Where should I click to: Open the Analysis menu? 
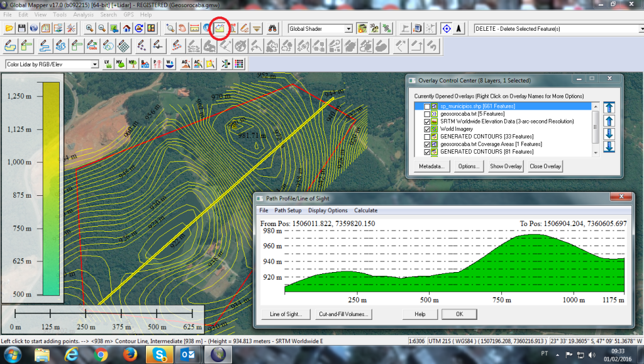tap(83, 14)
